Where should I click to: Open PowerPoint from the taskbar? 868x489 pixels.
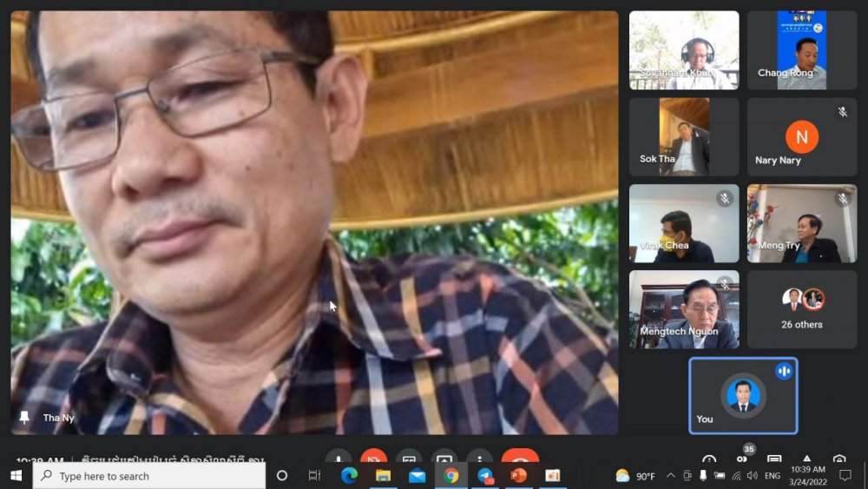[519, 475]
